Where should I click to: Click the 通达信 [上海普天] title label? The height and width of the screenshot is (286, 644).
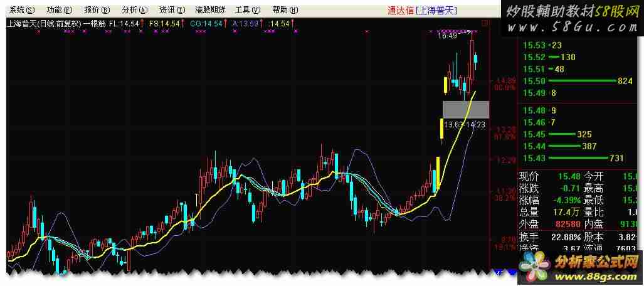[422, 11]
